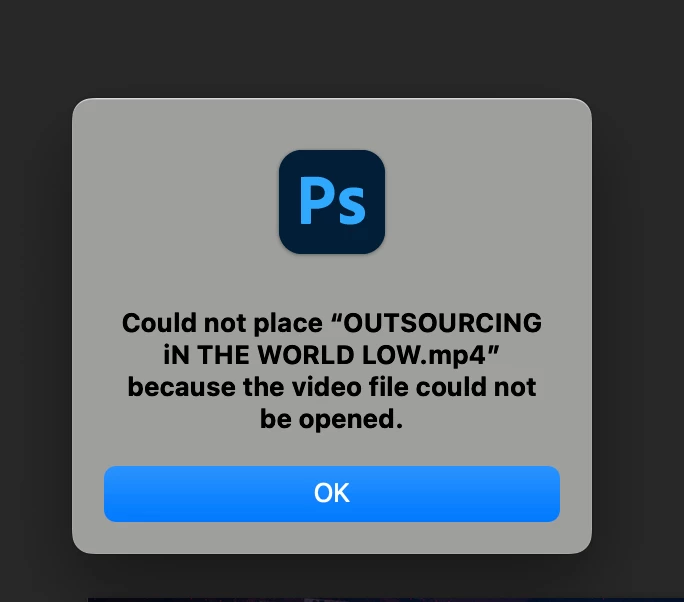
Task: Click the gray dialog area above the Ps icon
Action: 332,124
